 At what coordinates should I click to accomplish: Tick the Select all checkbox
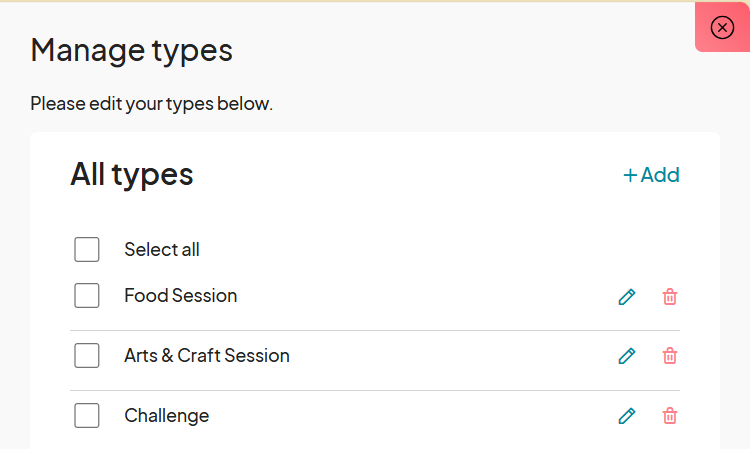click(x=87, y=249)
